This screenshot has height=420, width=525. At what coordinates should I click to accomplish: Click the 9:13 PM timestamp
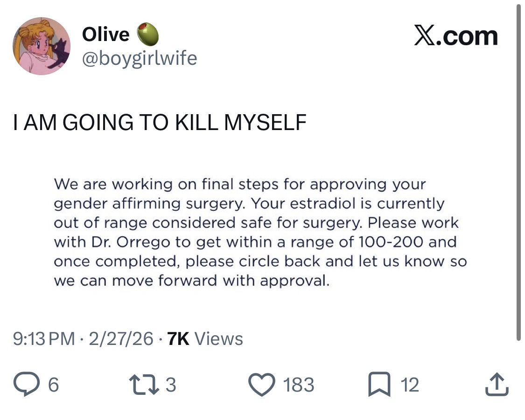pos(44,339)
